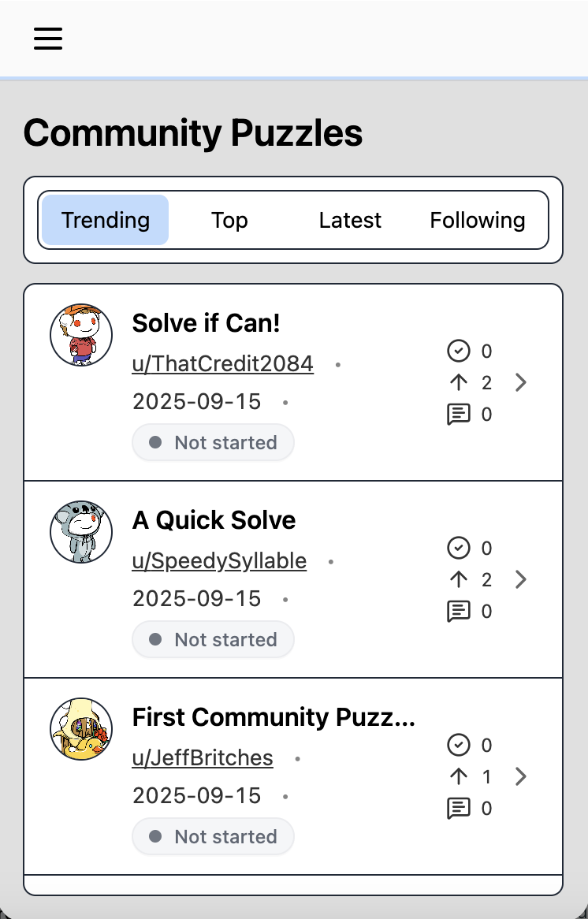Click the ThatCredit2084 avatar image

(81, 335)
